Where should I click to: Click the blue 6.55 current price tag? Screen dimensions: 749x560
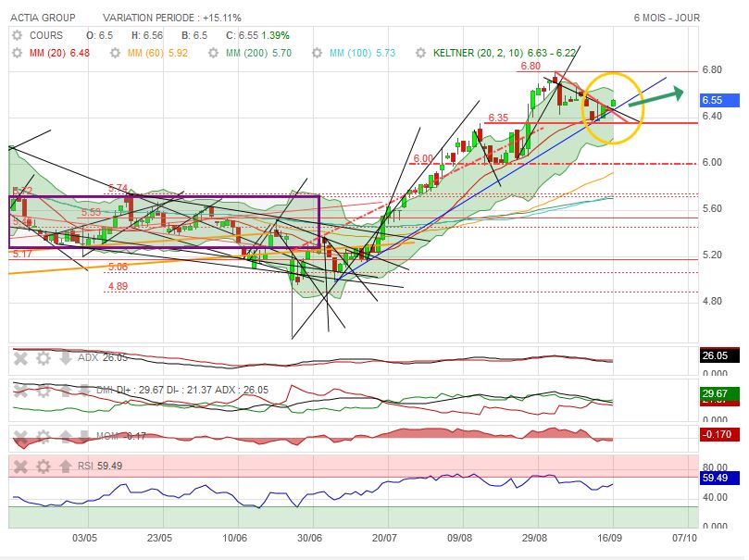point(719,100)
